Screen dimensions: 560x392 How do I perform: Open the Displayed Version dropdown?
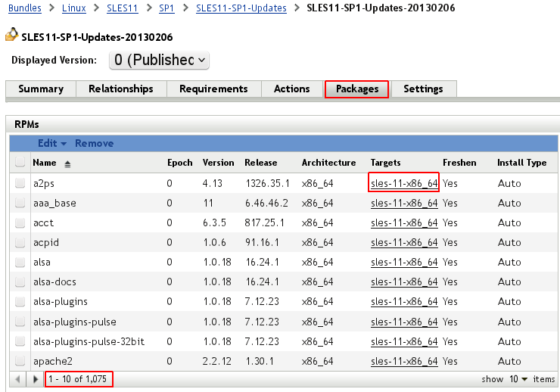coord(159,60)
